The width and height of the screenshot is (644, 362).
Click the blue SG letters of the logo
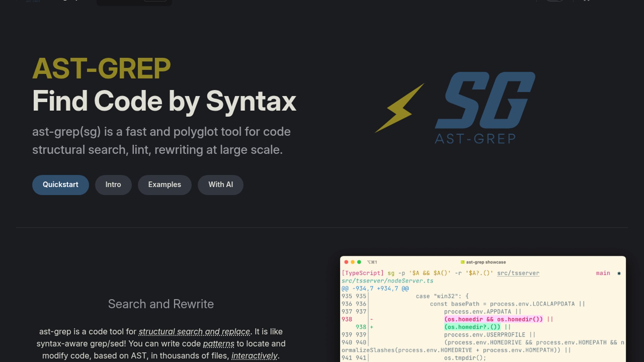click(x=485, y=100)
